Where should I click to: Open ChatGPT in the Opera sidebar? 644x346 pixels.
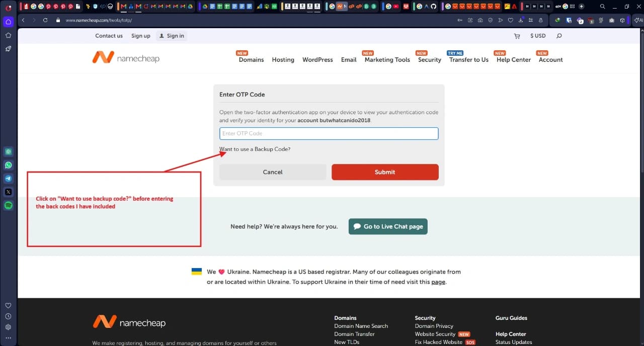coord(9,151)
